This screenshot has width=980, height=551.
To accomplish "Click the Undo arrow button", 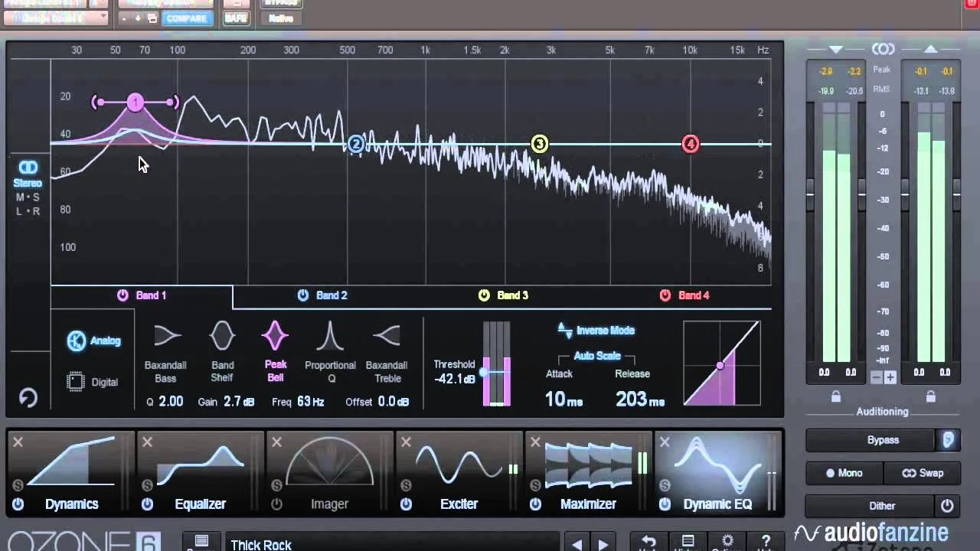I will (x=648, y=543).
